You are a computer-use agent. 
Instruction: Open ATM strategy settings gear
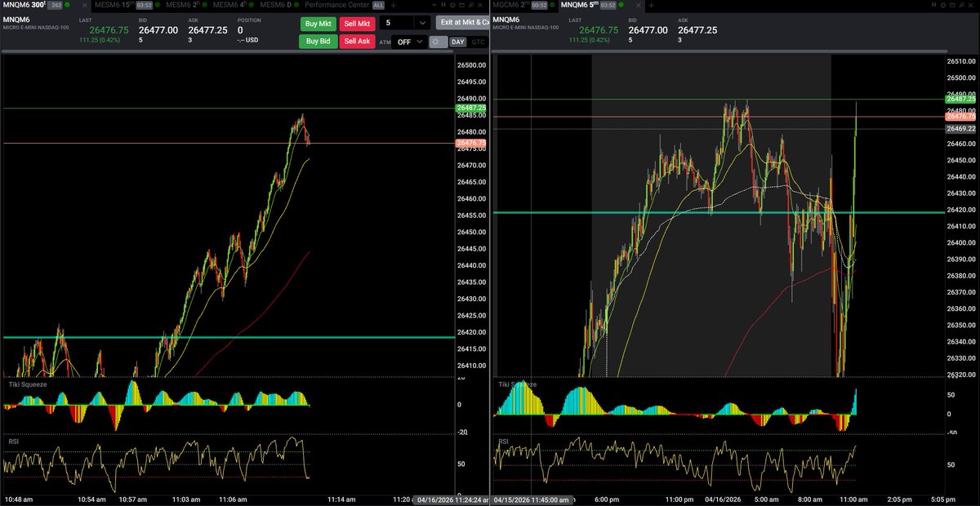[x=439, y=42]
